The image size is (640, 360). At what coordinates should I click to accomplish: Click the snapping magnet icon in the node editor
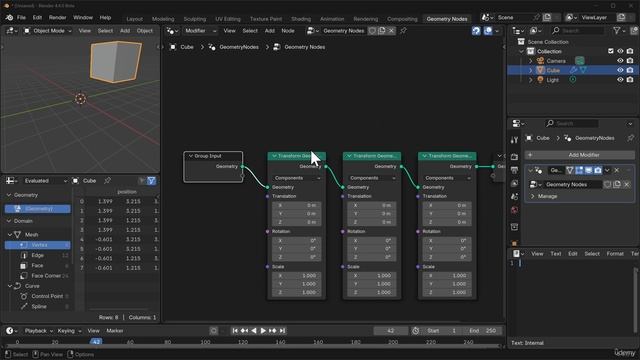476,31
